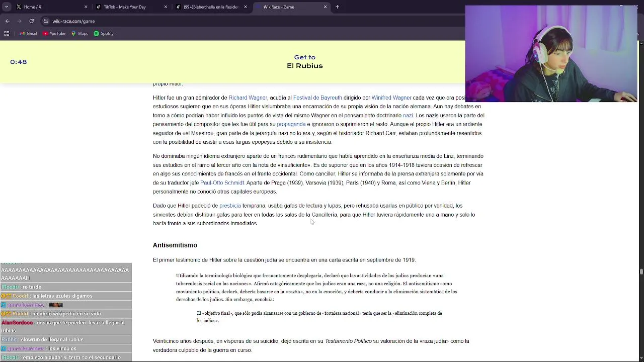
Task: Close the Home / X tab
Action: 86,7
